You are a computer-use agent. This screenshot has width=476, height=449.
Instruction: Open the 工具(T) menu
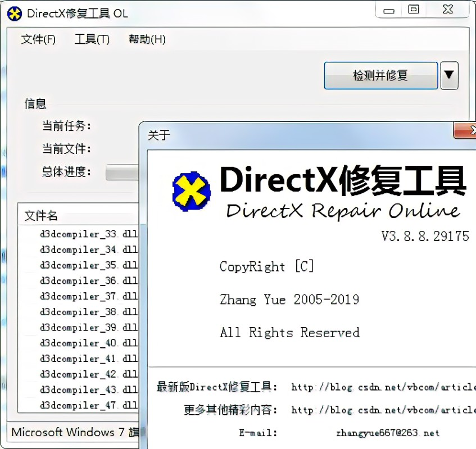[x=92, y=39]
